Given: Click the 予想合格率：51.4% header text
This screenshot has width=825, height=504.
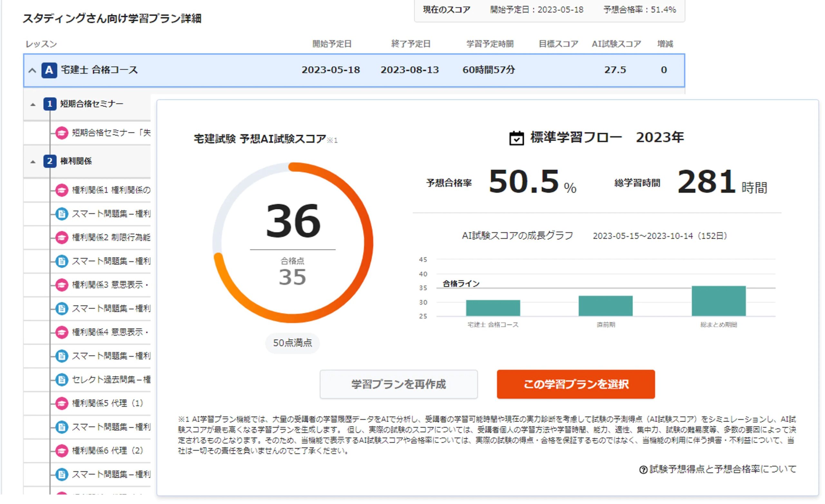Looking at the screenshot, I should (640, 10).
